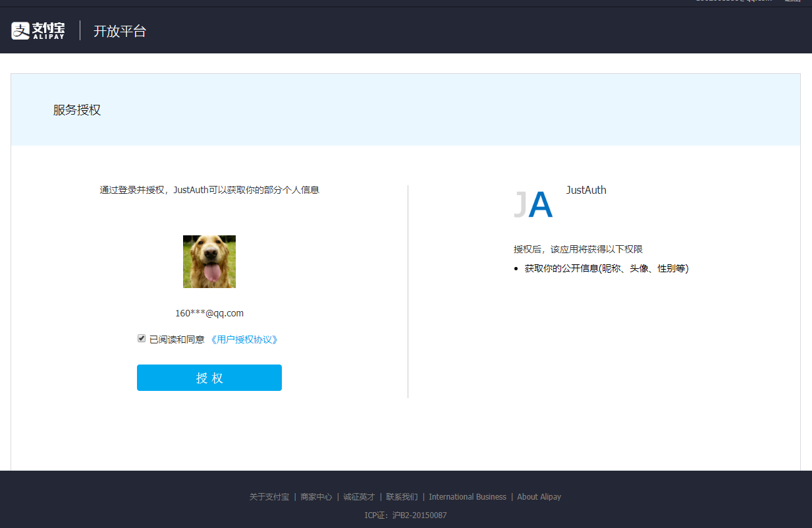Click the 通过登录并授权 description text

pyautogui.click(x=209, y=190)
